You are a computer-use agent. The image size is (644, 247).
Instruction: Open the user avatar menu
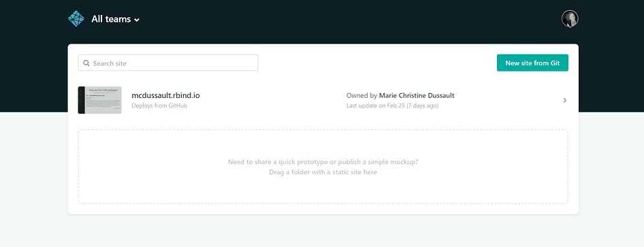[x=570, y=19]
